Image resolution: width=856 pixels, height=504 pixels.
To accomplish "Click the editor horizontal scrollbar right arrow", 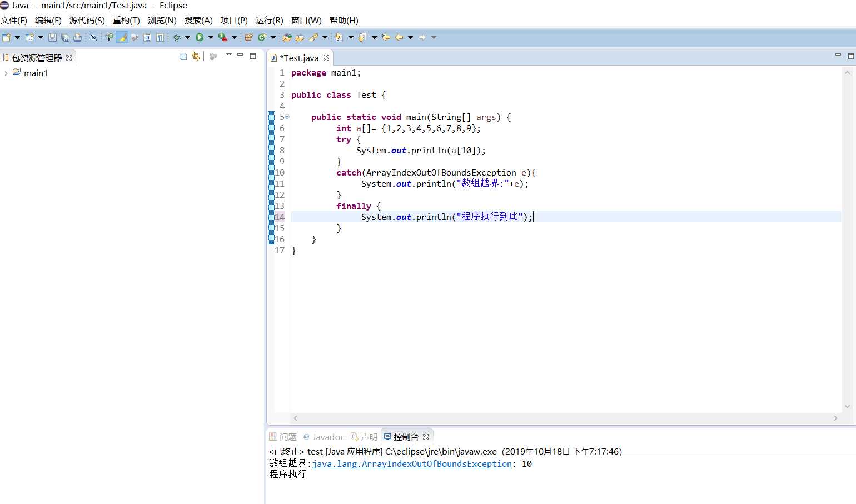I will coord(835,418).
